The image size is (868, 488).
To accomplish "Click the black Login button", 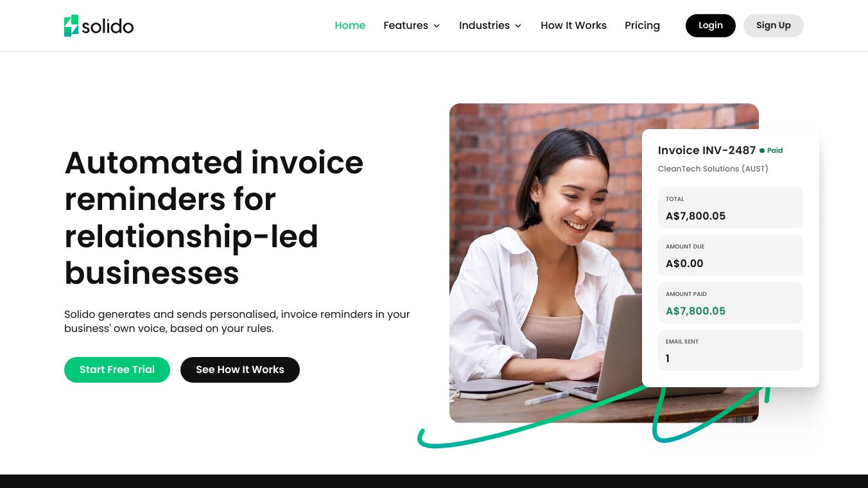I will point(711,26).
